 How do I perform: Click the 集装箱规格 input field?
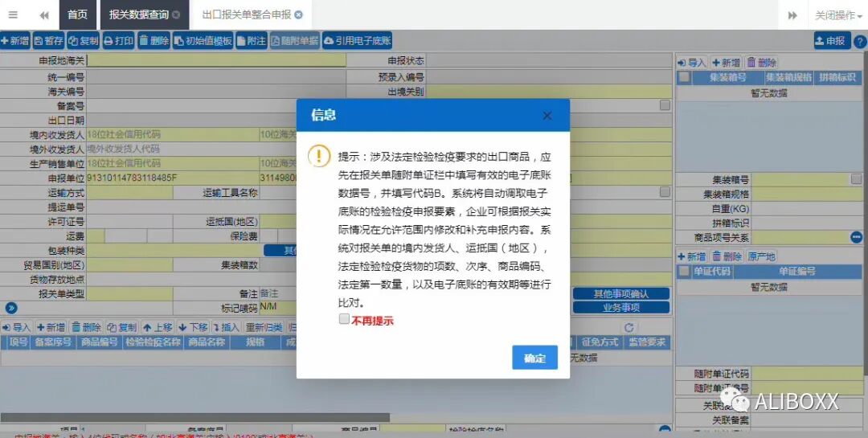point(807,194)
